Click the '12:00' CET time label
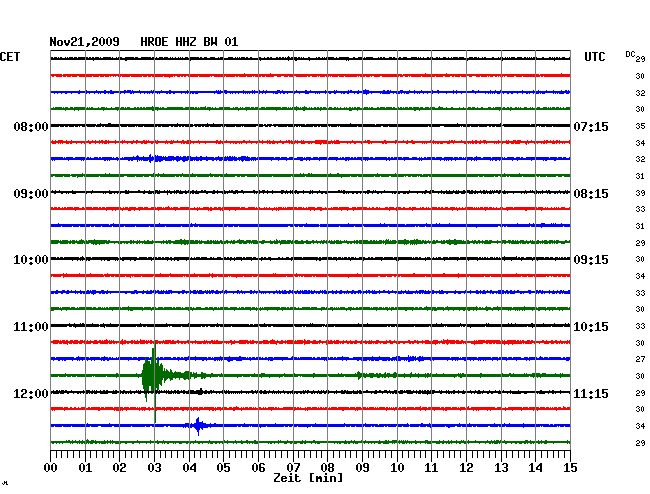This screenshot has height=494, width=650. tap(31, 393)
